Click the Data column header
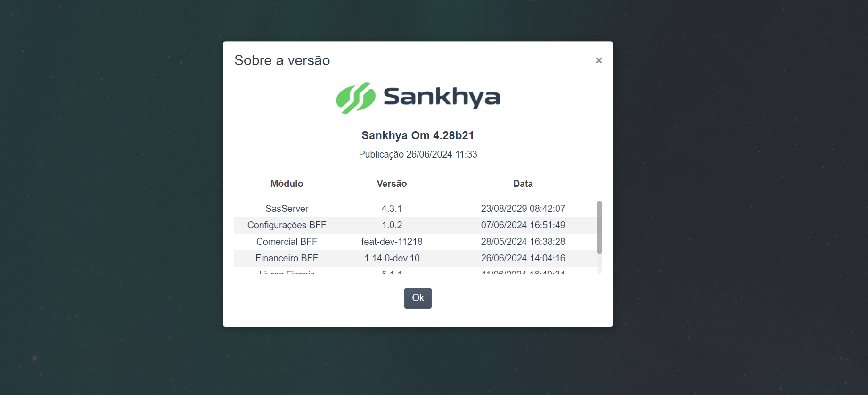This screenshot has width=868, height=395. click(x=523, y=183)
